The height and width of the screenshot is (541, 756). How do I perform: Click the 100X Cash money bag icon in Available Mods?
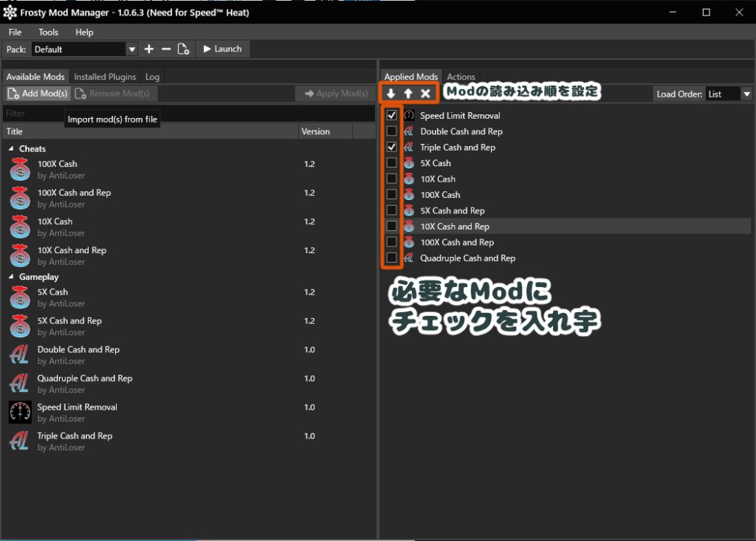pyautogui.click(x=20, y=169)
